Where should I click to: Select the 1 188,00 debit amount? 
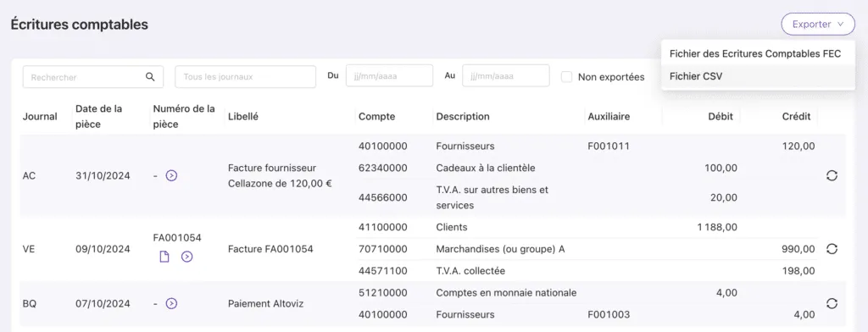coord(717,227)
